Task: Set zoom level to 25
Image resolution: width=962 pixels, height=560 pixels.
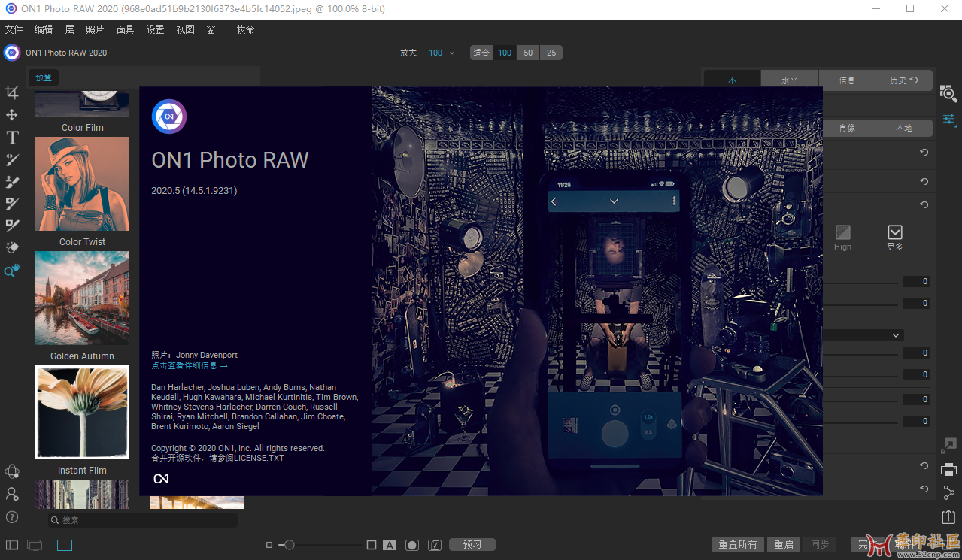Action: coord(551,53)
